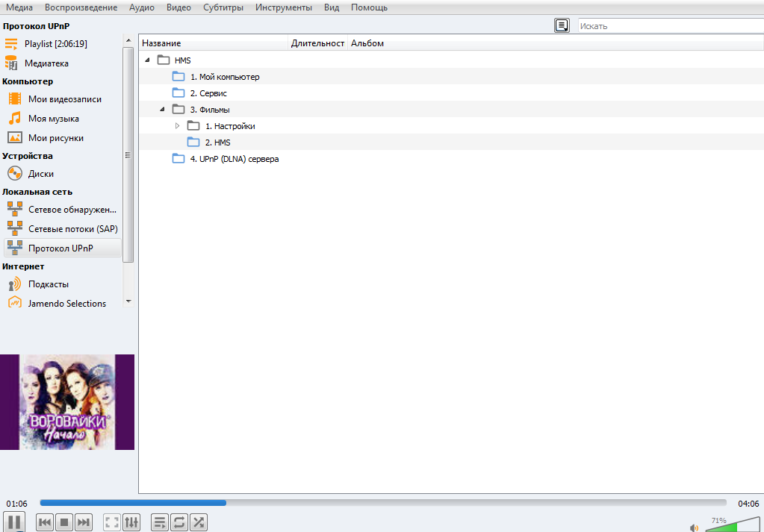
Task: Open extended settings equalizer panel
Action: point(131,522)
